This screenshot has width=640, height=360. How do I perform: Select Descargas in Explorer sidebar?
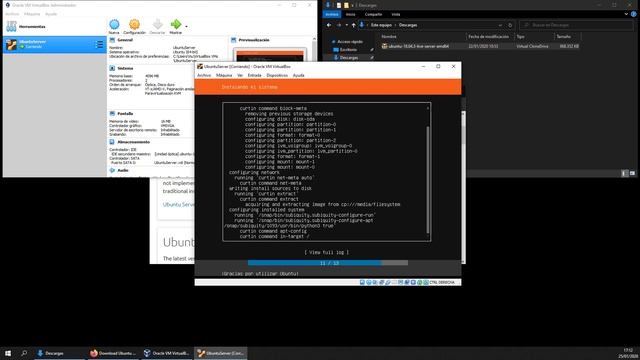(349, 58)
